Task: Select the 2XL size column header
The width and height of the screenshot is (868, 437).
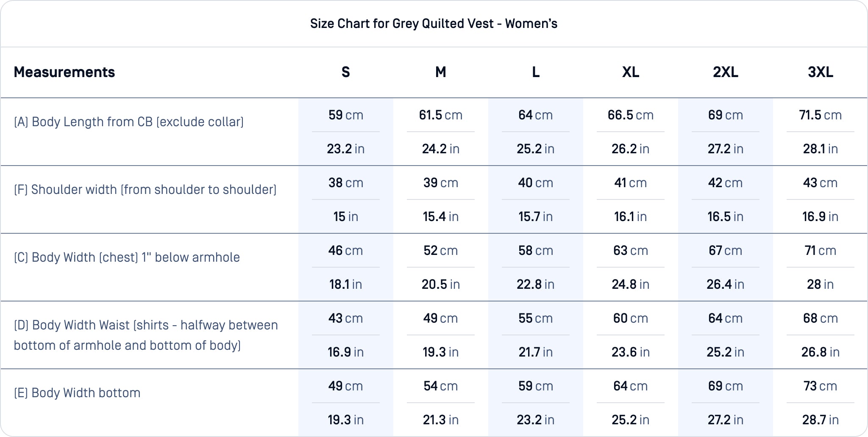Action: tap(726, 72)
